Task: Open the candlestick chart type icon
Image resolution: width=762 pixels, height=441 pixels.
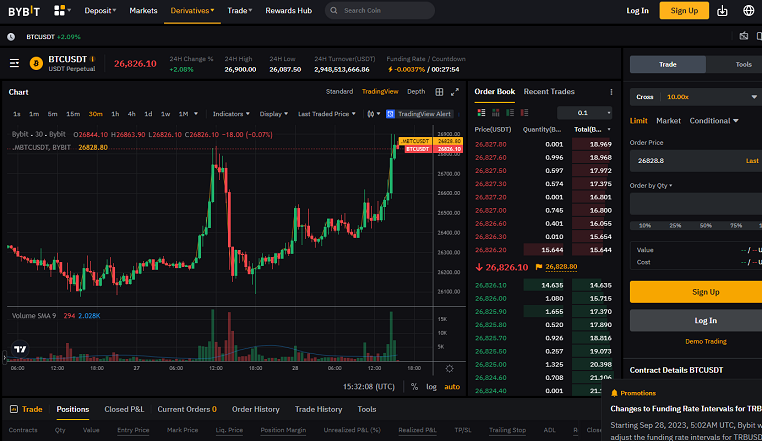Action: point(371,114)
